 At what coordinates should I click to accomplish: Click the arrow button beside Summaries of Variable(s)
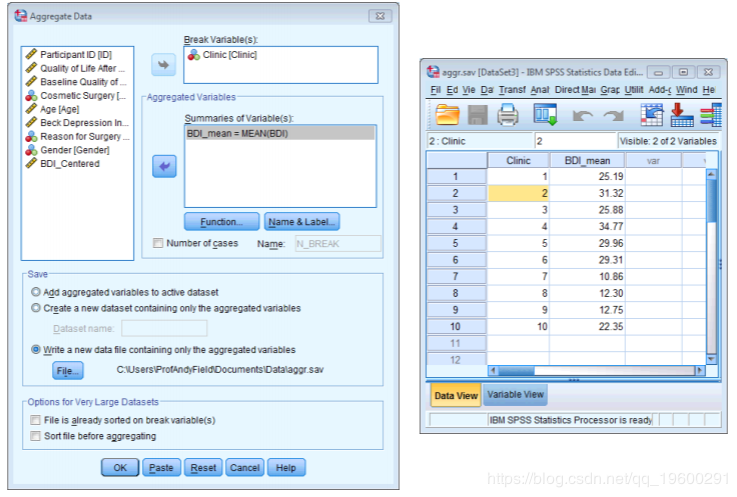164,166
